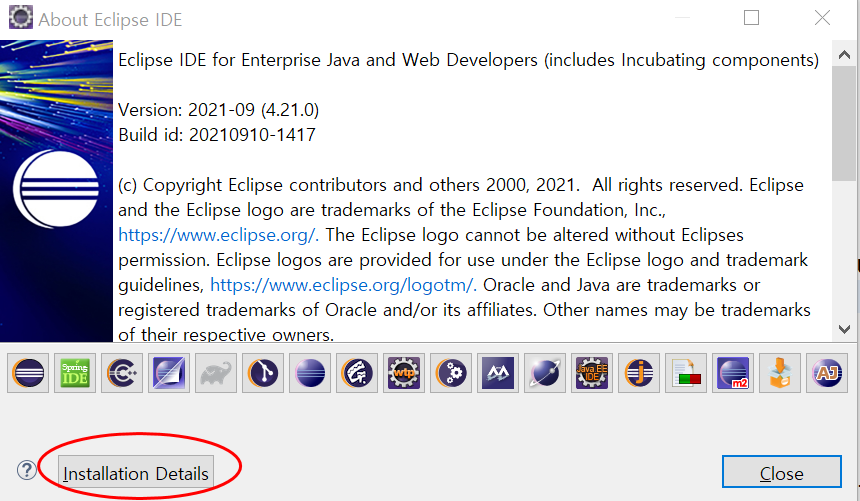This screenshot has height=501, width=860.
Task: Click the Eclipse Platform logo icon with orange crescent
Action: pos(28,373)
